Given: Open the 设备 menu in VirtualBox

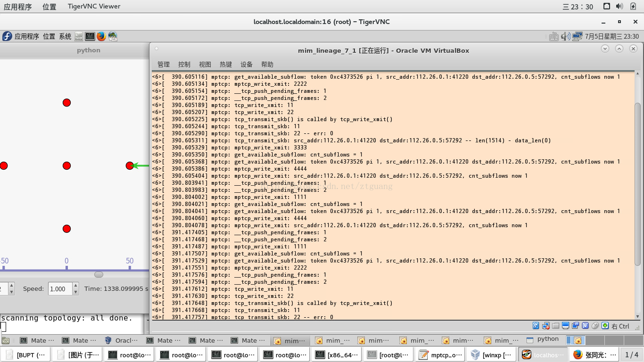Looking at the screenshot, I should pos(247,65).
